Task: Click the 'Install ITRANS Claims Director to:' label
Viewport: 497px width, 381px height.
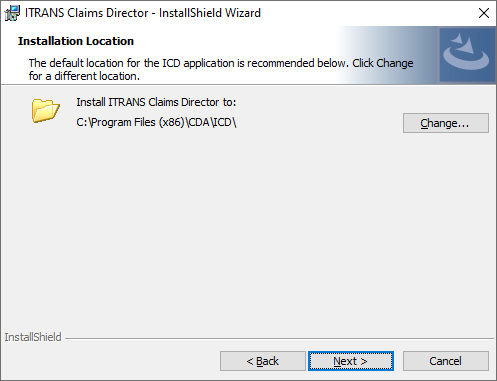Action: pyautogui.click(x=156, y=102)
